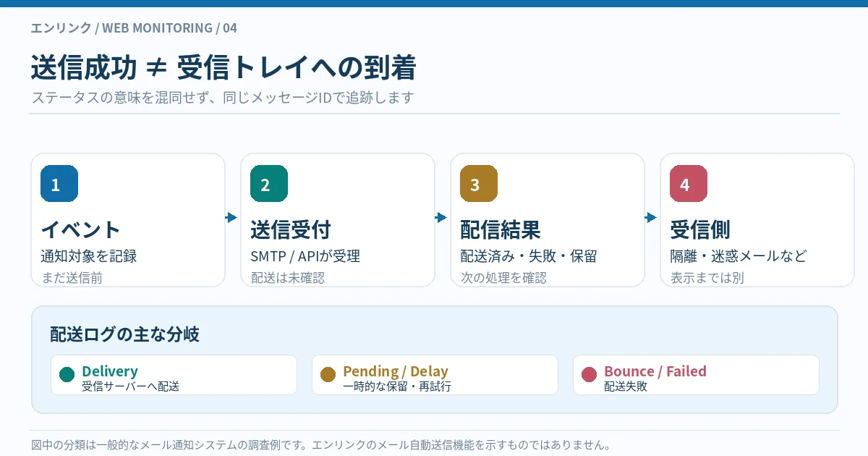Click the arrow between 送信受付 and 配信結果
The height and width of the screenshot is (456, 868).
pyautogui.click(x=441, y=217)
